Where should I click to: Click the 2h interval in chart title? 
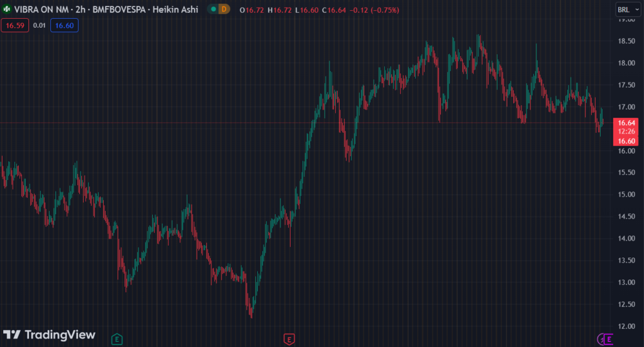click(80, 10)
